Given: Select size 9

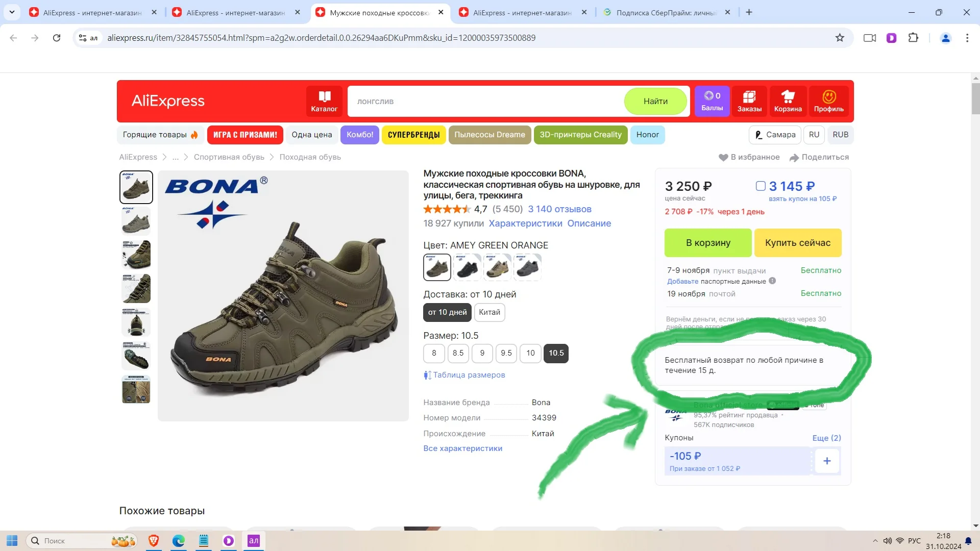Looking at the screenshot, I should [x=482, y=353].
